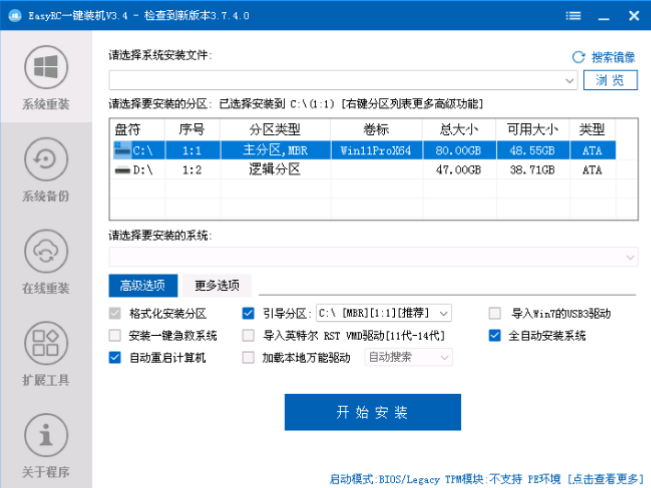Image resolution: width=651 pixels, height=488 pixels.
Task: Select the 逻辑分区 cell in D:\ row
Action: [x=275, y=169]
